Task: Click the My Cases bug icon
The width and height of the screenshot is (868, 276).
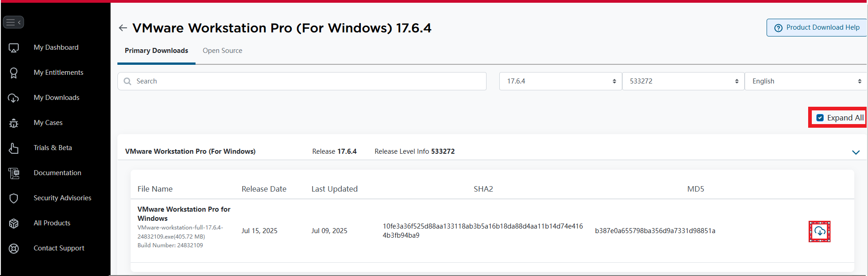Action: (x=14, y=123)
